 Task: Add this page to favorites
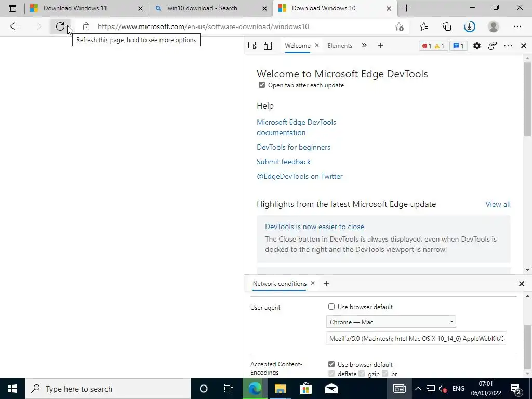click(x=400, y=26)
